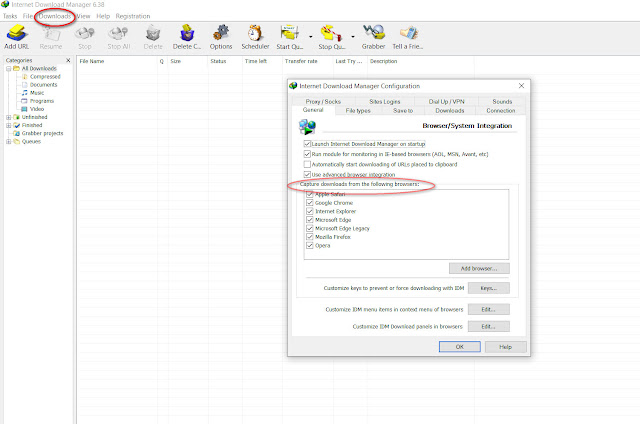
Task: Open the Downloads menu
Action: click(x=55, y=16)
